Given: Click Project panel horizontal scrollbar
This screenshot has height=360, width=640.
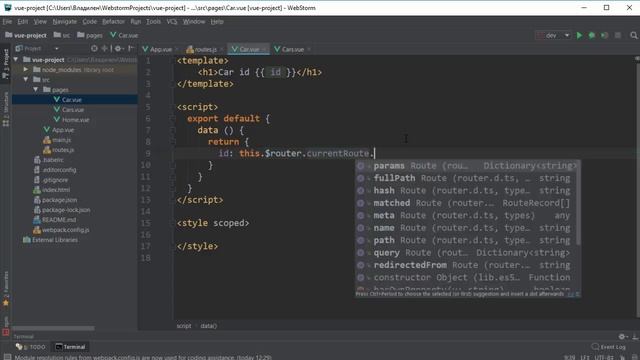Looking at the screenshot, I should (53, 328).
